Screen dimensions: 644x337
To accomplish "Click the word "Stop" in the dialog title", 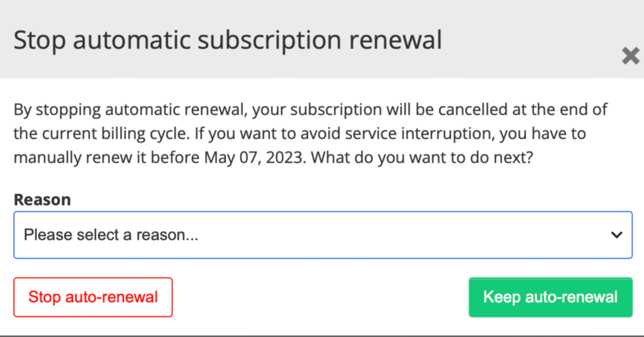I will pyautogui.click(x=39, y=40).
